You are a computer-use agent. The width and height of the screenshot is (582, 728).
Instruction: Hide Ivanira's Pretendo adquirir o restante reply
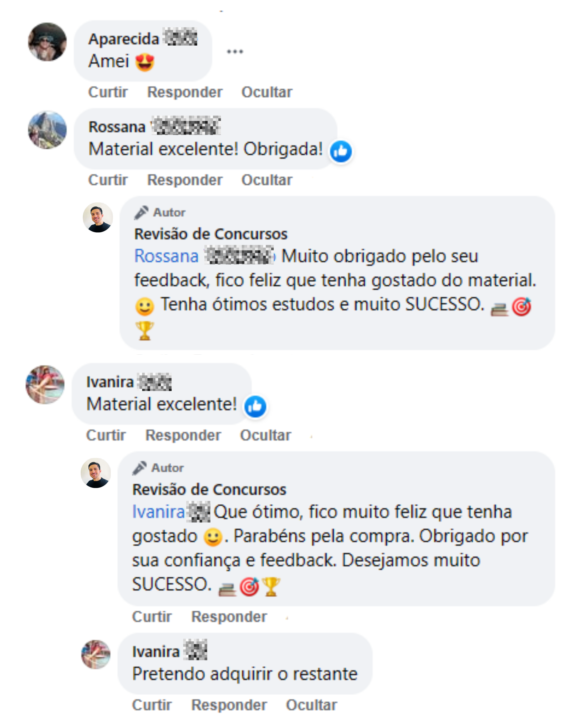pyautogui.click(x=311, y=705)
